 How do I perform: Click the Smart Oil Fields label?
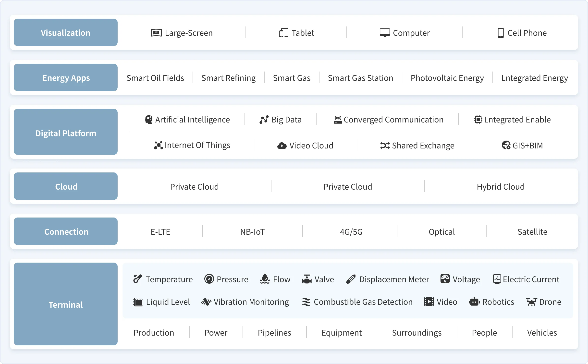[x=155, y=78]
